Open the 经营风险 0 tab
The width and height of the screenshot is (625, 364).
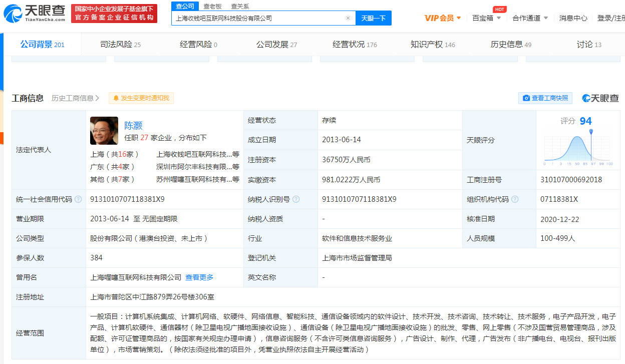click(x=199, y=45)
